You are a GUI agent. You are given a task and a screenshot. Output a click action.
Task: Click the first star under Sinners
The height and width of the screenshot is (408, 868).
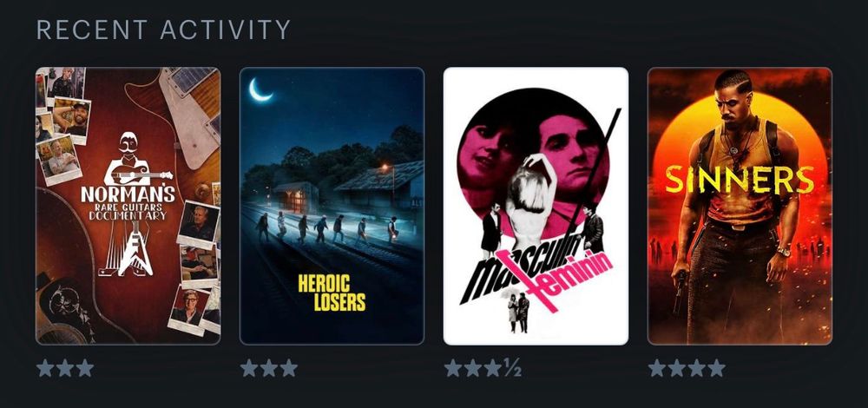tap(656, 367)
